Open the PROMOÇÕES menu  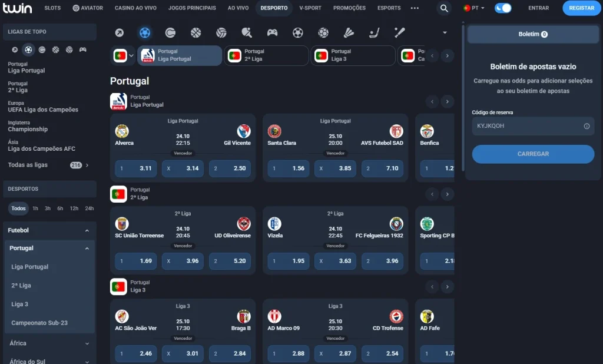pos(349,8)
